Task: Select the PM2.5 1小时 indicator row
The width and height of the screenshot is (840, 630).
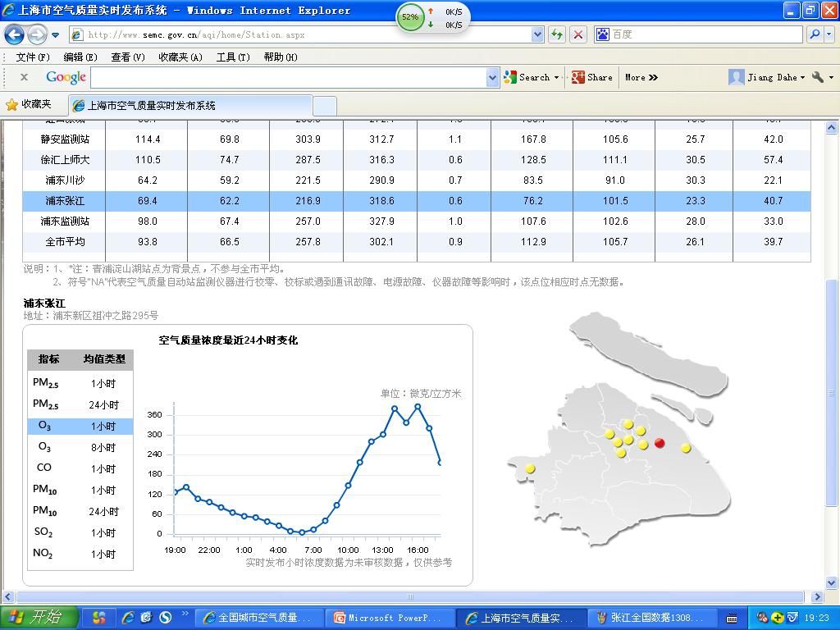Action: [80, 383]
